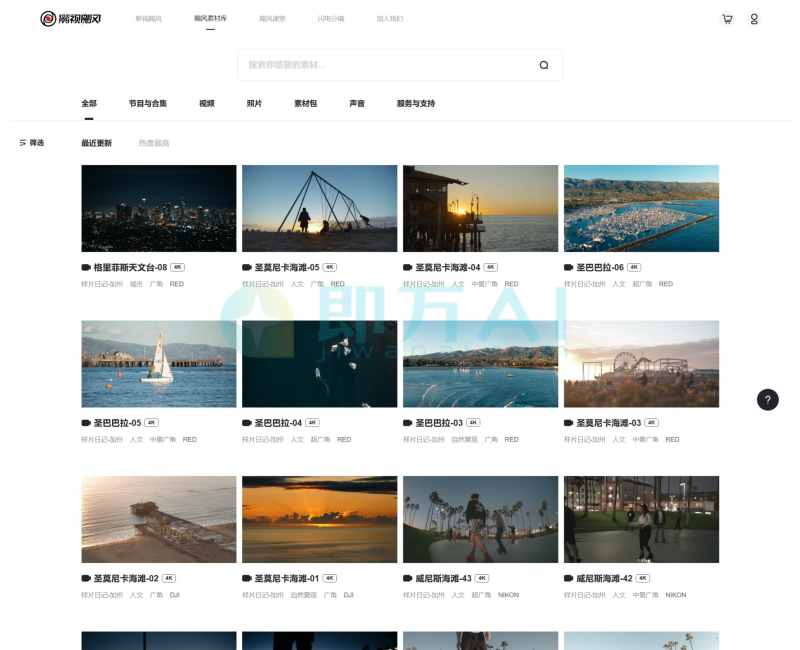
Task: Open 服务与支持 category
Action: [x=416, y=103]
